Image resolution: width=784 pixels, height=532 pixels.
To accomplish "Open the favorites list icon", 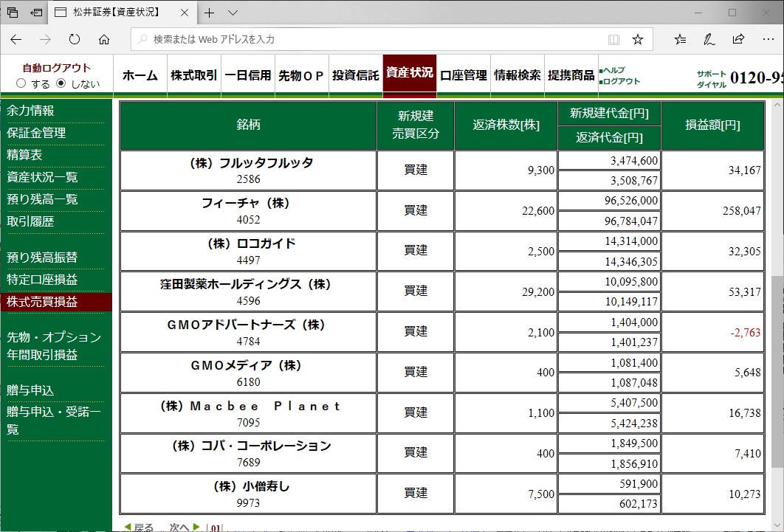I will pyautogui.click(x=680, y=39).
